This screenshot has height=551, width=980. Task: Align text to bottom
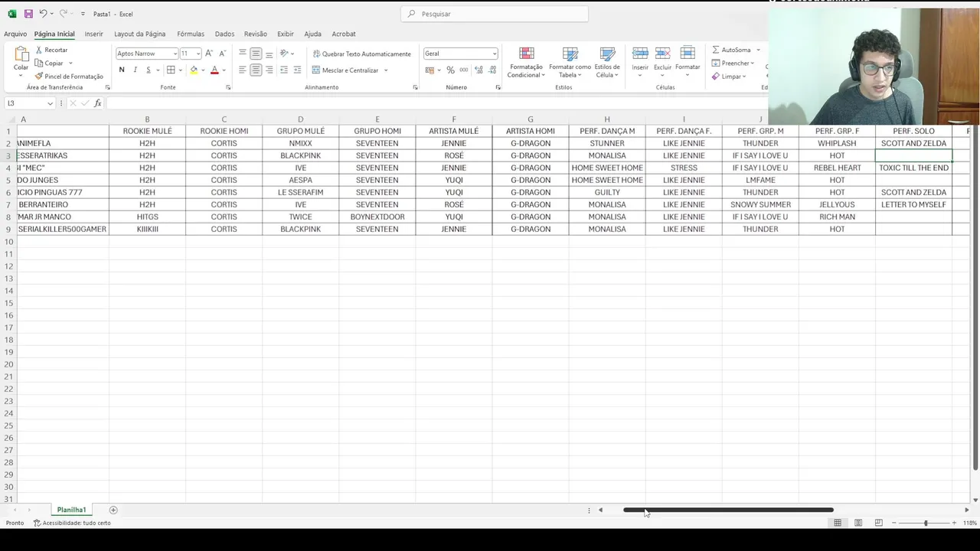coord(269,54)
